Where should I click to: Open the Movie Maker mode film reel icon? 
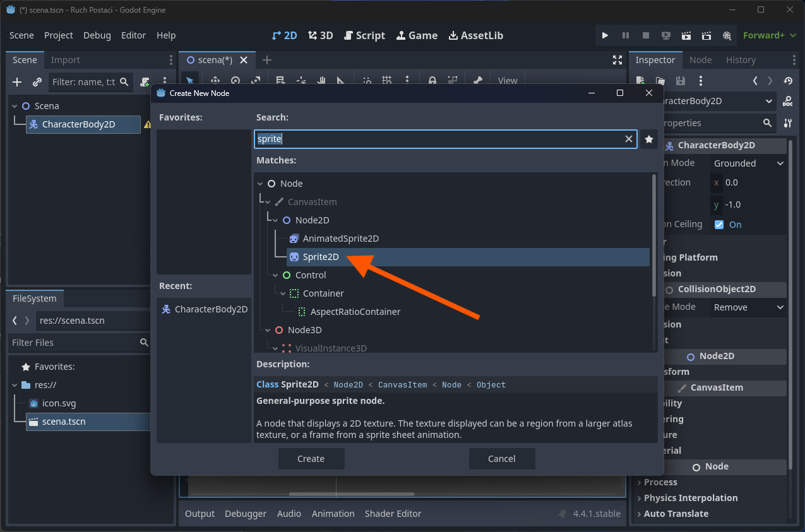pyautogui.click(x=727, y=35)
